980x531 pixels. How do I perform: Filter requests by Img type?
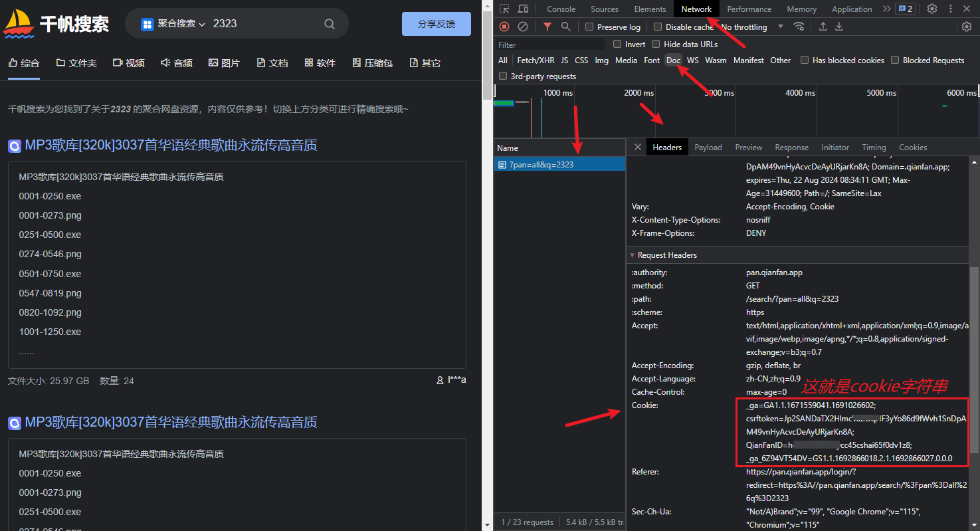pyautogui.click(x=601, y=60)
